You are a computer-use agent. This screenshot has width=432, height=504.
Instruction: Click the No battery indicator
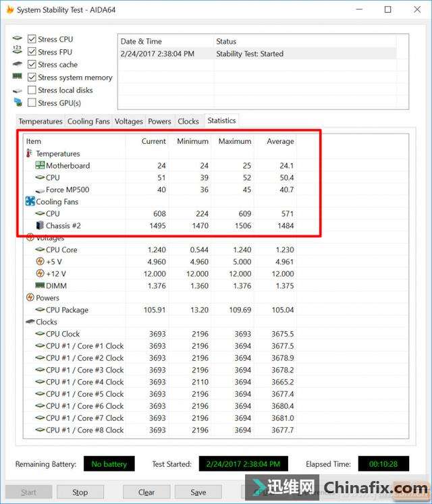point(109,464)
